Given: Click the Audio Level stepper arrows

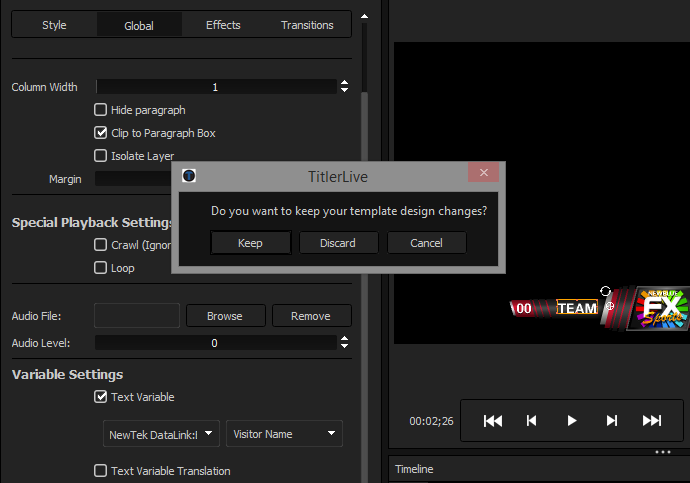Looking at the screenshot, I should (x=345, y=343).
